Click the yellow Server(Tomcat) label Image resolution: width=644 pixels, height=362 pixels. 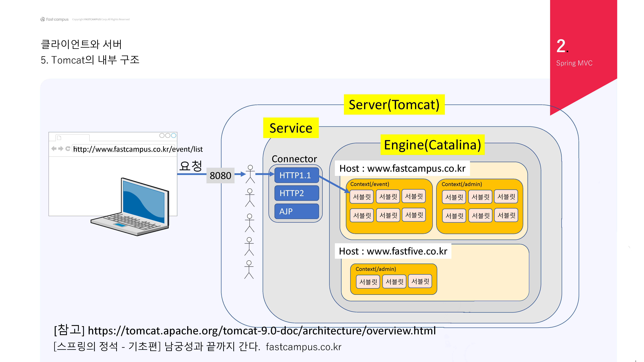[x=394, y=104]
